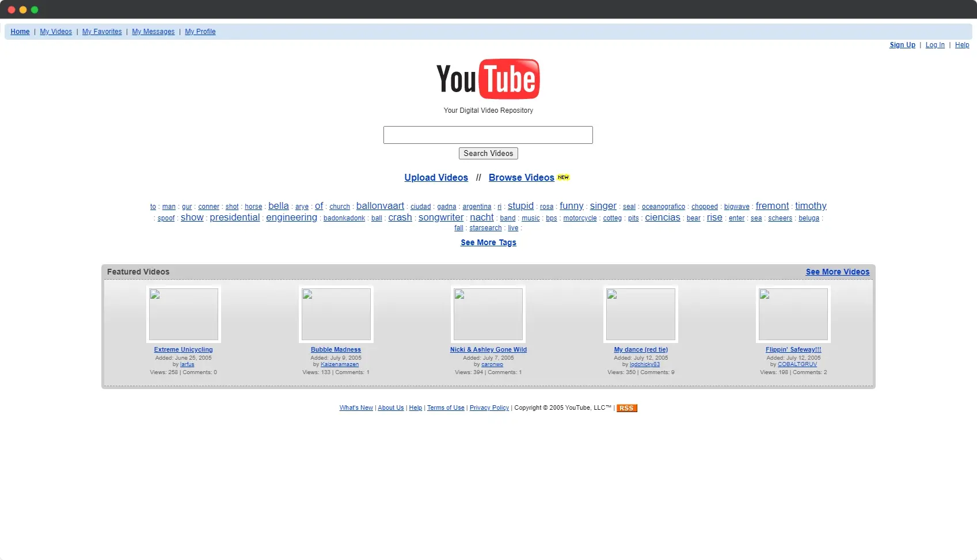Screen dimensions: 977x560
Task: Open uploader profile lodchicky83
Action: pos(645,364)
